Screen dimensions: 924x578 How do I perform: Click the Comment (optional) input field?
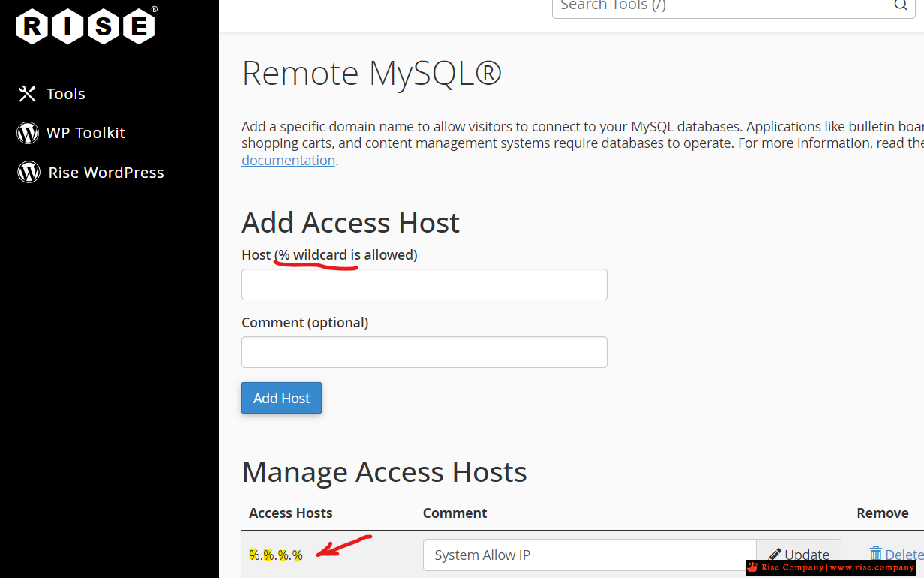[x=424, y=352]
